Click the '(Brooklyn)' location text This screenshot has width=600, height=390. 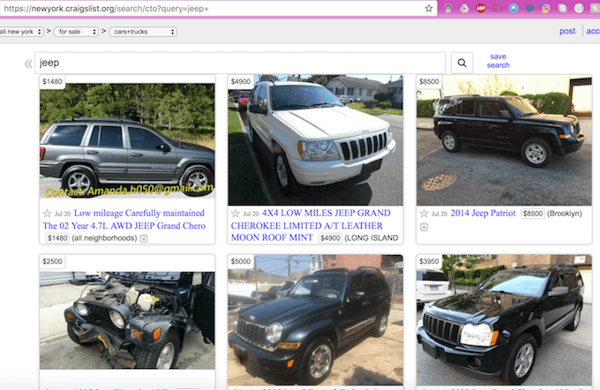pyautogui.click(x=564, y=214)
